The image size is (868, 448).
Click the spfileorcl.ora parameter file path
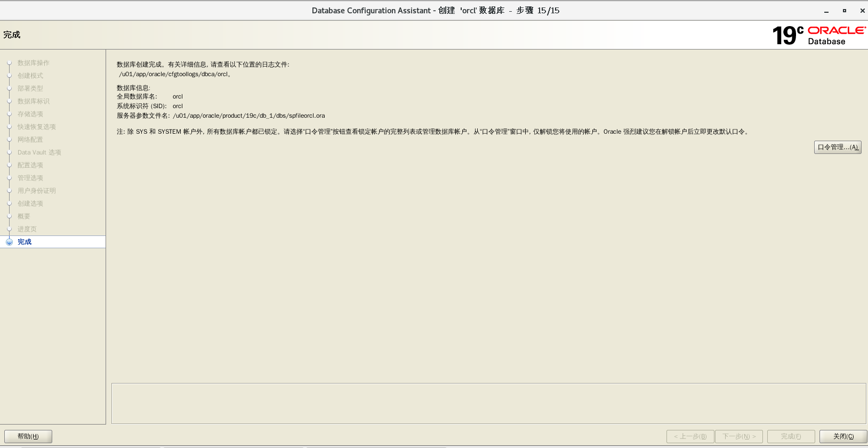(249, 116)
